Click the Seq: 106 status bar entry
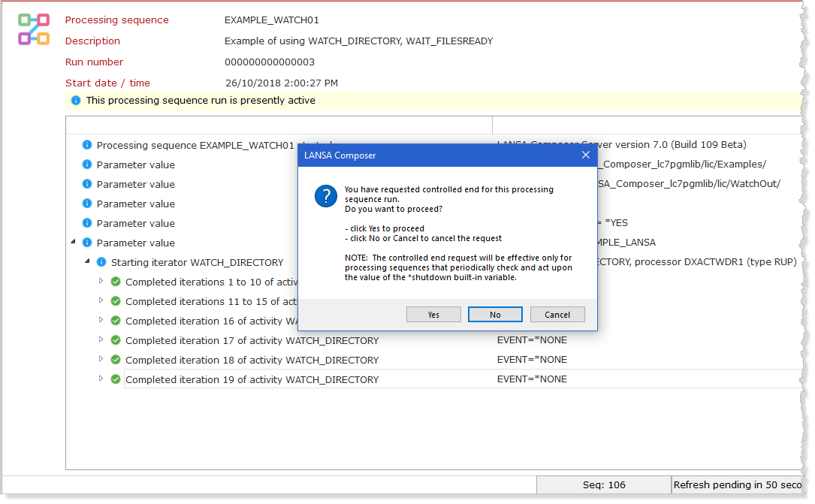The width and height of the screenshot is (815, 504). tap(604, 484)
